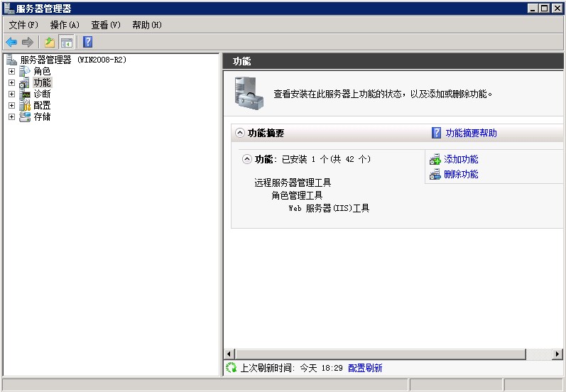Click the help icon next to 功能摘要帮助
The height and width of the screenshot is (392, 566).
[437, 133]
